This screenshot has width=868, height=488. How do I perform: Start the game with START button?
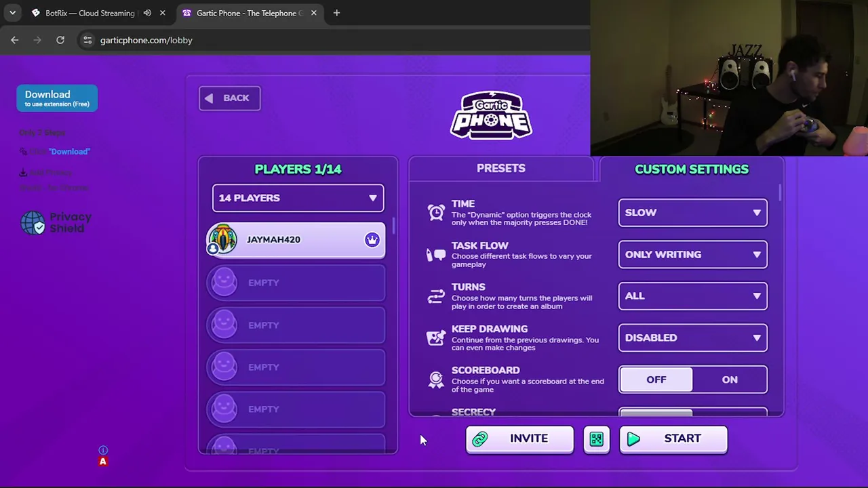(673, 439)
